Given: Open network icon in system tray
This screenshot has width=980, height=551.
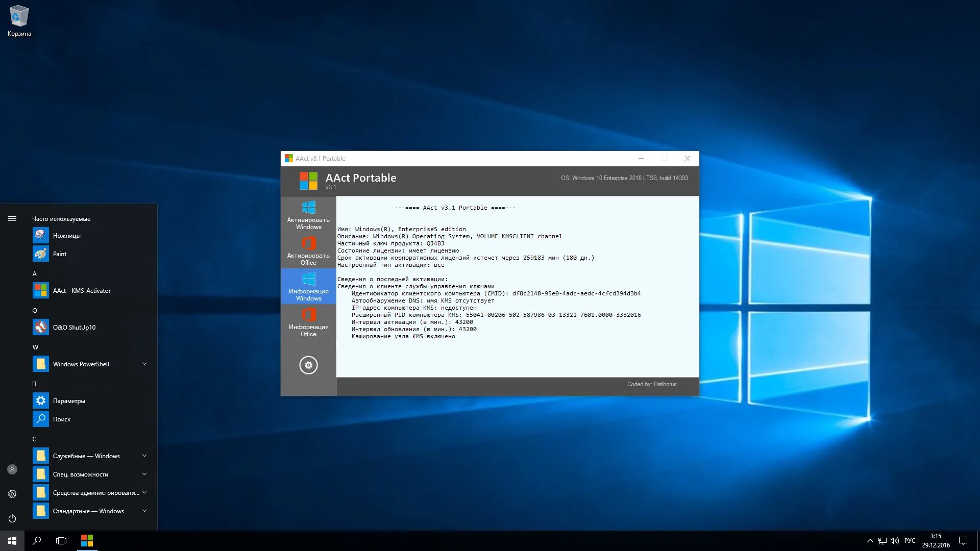Looking at the screenshot, I should coord(883,541).
